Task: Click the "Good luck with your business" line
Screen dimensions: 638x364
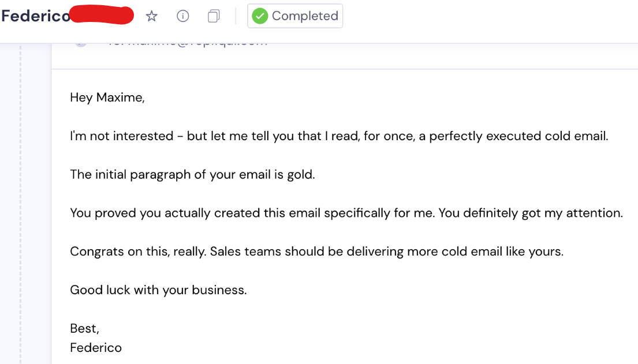Action: click(158, 290)
